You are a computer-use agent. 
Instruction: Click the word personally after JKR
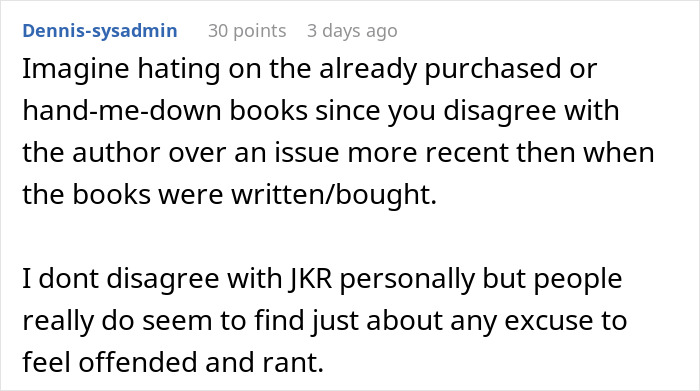click(407, 279)
